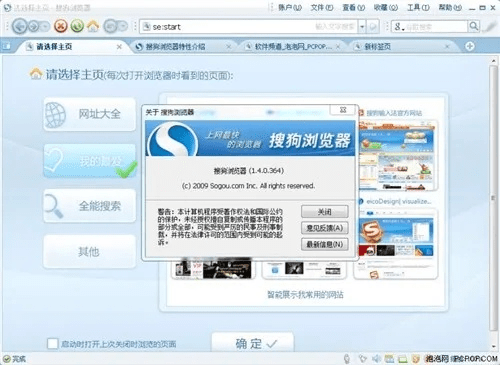Click the 搜狗输入法官方网站 thumbnail
Image resolution: width=500 pixels, height=365 pixels.
tap(398, 155)
